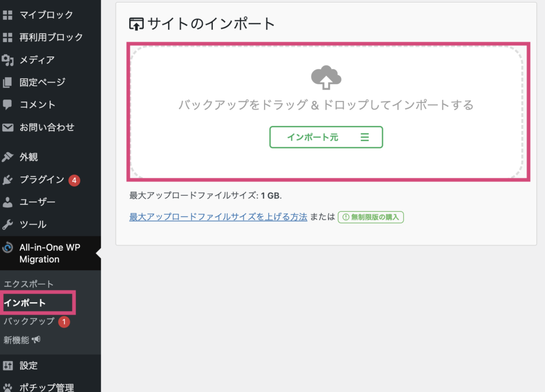Click the メディア camera-music icon

pyautogui.click(x=7, y=60)
